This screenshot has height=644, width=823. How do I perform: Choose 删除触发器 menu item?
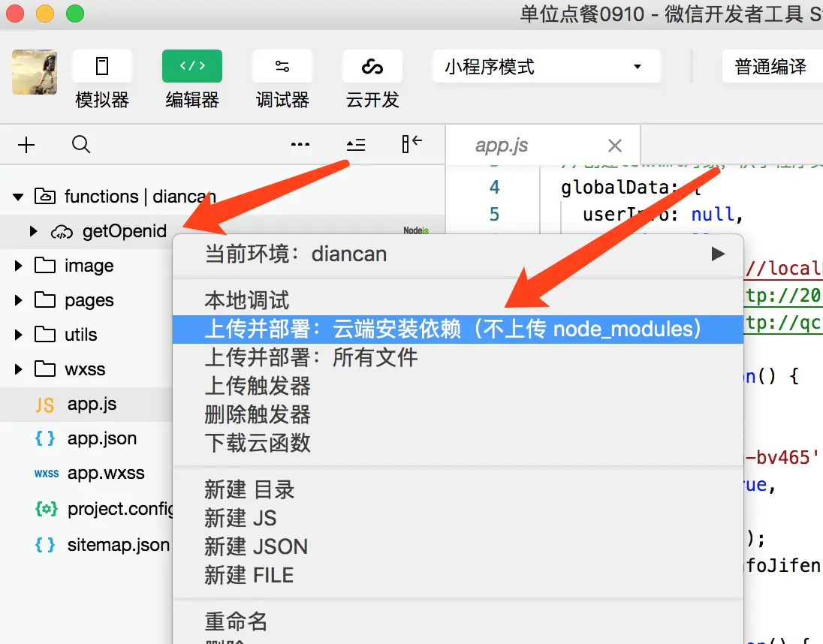pos(458,414)
